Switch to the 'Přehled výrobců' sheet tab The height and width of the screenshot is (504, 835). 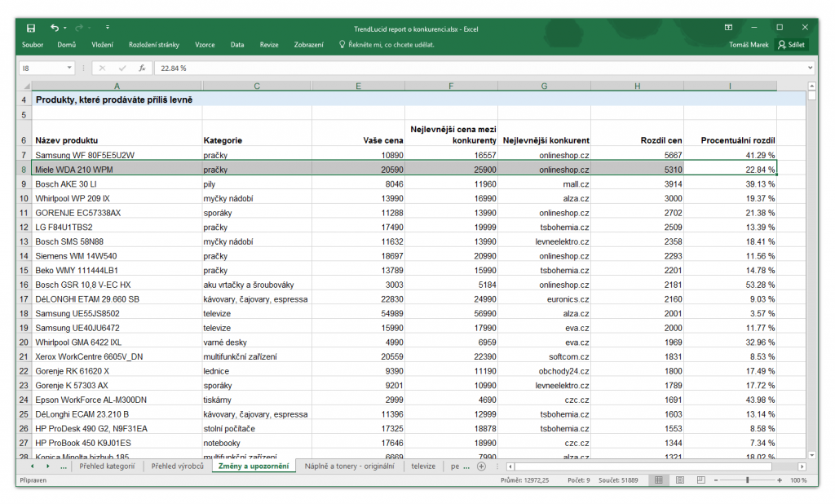point(177,466)
